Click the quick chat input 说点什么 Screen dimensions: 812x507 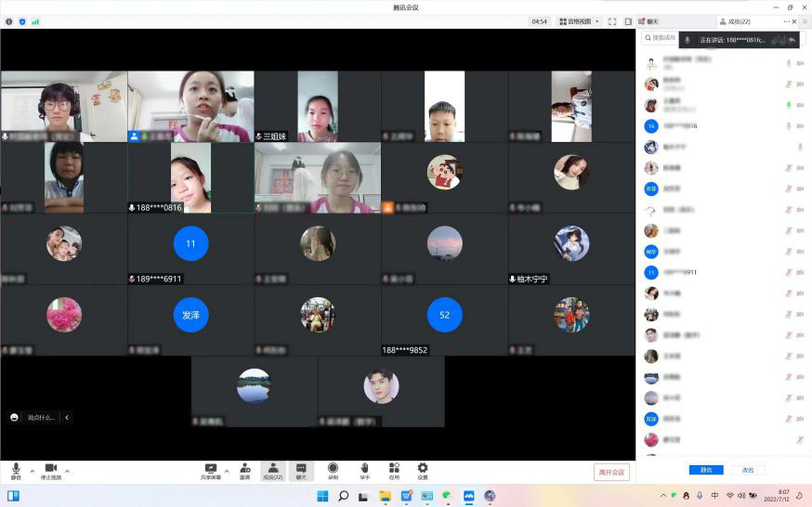pyautogui.click(x=42, y=417)
